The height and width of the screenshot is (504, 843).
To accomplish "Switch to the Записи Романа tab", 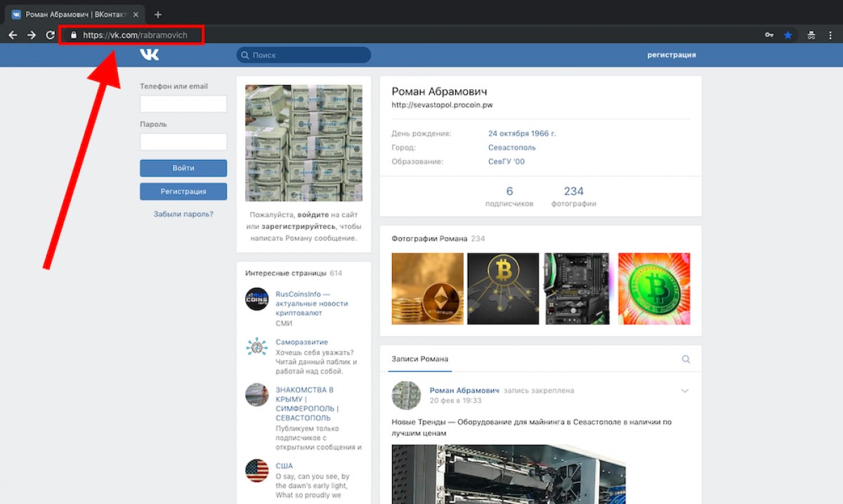I will click(x=419, y=359).
